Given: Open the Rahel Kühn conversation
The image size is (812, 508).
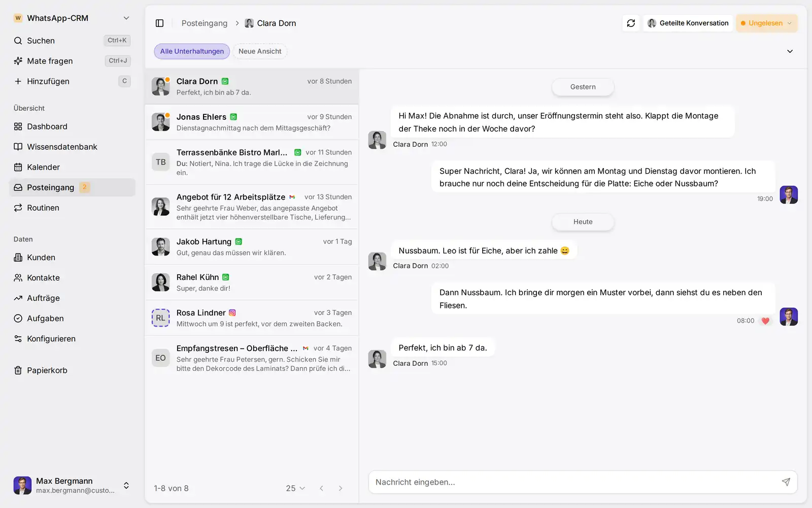Looking at the screenshot, I should pyautogui.click(x=252, y=282).
